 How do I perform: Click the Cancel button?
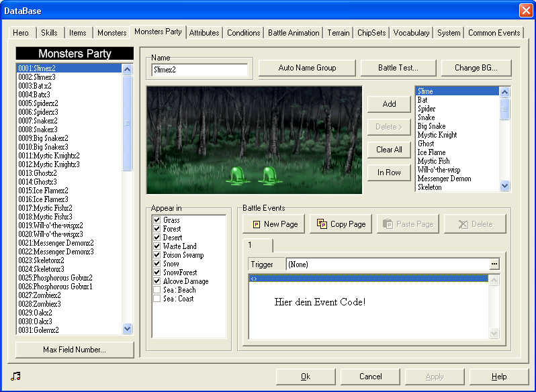370,377
